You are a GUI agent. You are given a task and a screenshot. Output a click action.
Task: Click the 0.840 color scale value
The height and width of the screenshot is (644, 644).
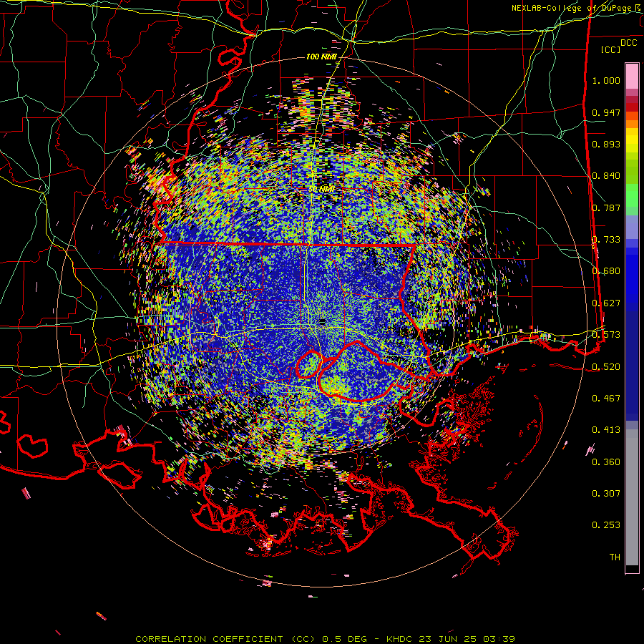606,176
